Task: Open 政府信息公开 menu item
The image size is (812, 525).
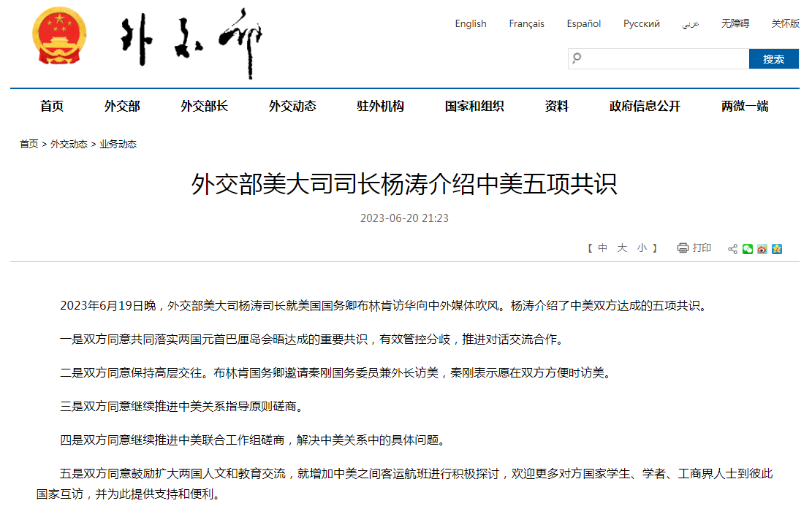Action: click(x=645, y=107)
